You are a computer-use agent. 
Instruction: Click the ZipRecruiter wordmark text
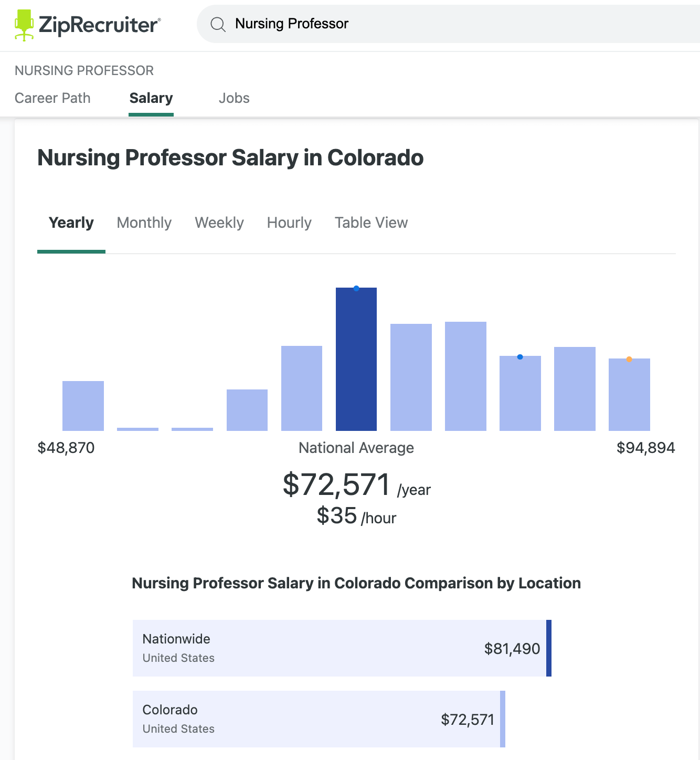click(99, 25)
